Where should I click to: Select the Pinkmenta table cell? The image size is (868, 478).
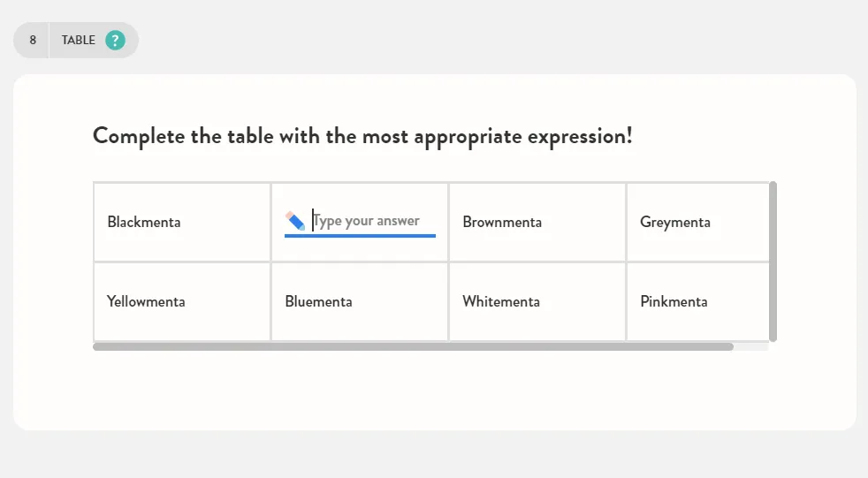(x=698, y=301)
